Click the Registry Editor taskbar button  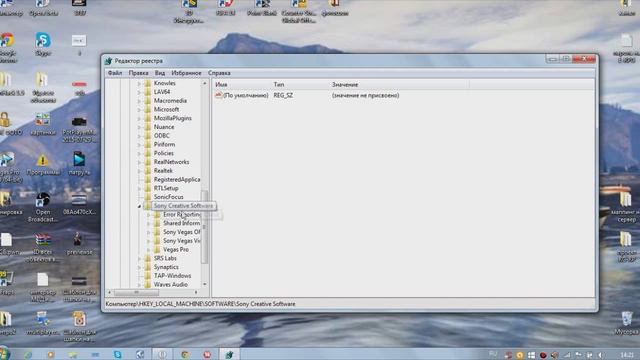(x=229, y=355)
